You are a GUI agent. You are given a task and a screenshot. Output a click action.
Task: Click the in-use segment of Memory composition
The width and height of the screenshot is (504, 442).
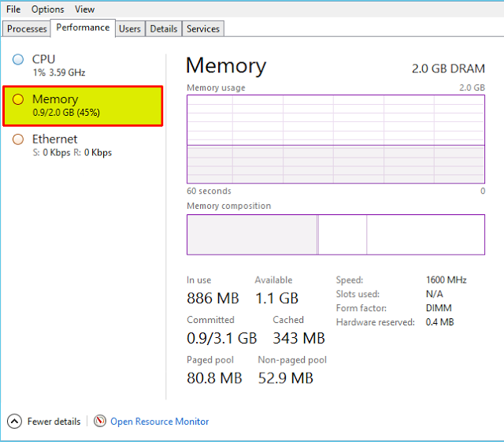[252, 235]
